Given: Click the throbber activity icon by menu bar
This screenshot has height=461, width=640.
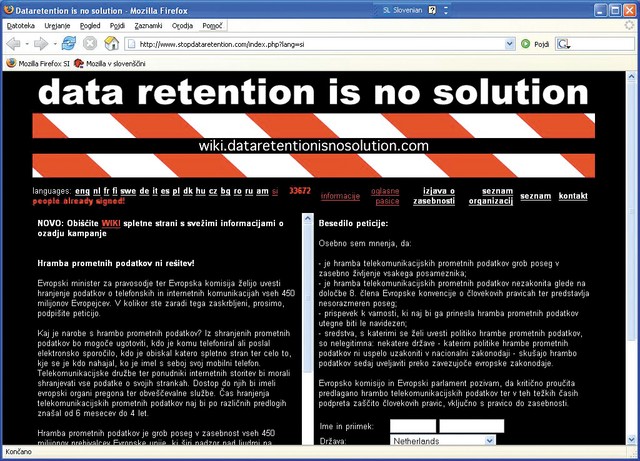Looking at the screenshot, I should click(630, 25).
